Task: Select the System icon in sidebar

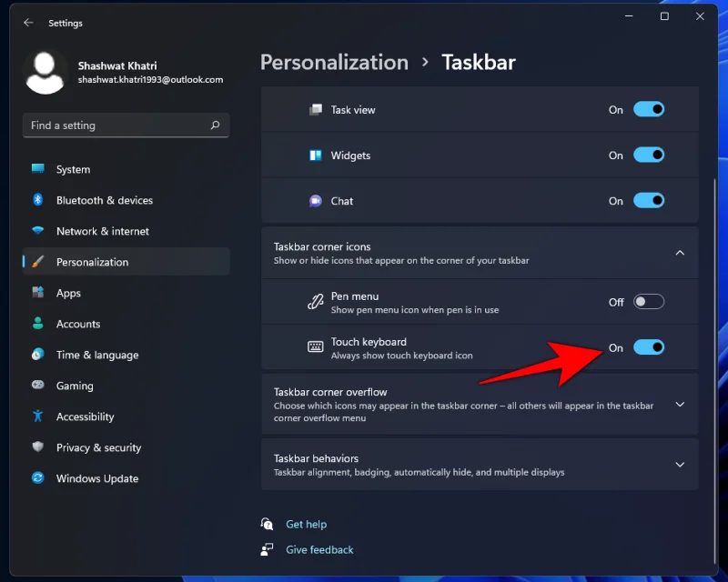Action: (x=38, y=169)
